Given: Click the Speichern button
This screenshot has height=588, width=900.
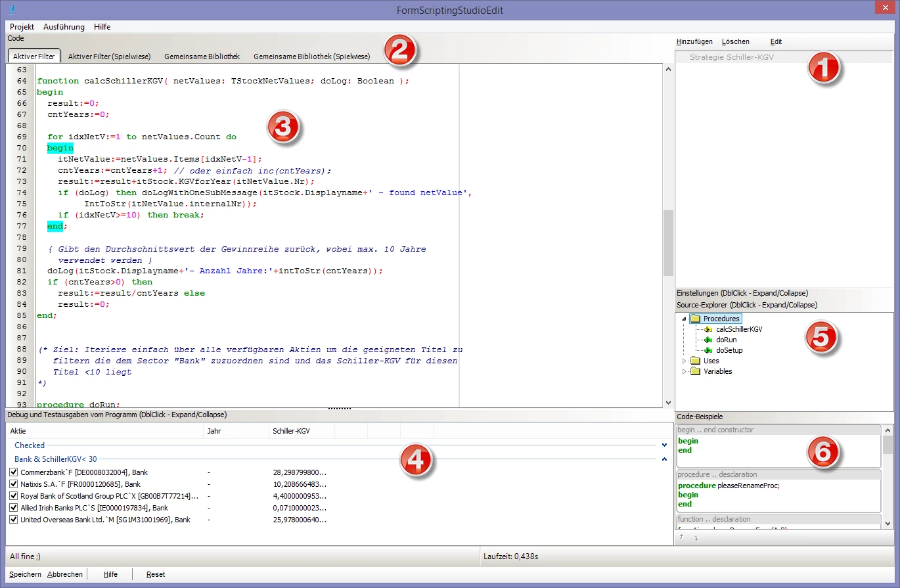Looking at the screenshot, I should coord(25,574).
